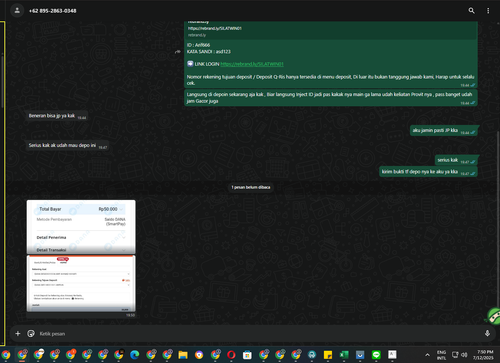Open Excel from the taskbar
The width and height of the screenshot is (500, 363).
point(344,355)
